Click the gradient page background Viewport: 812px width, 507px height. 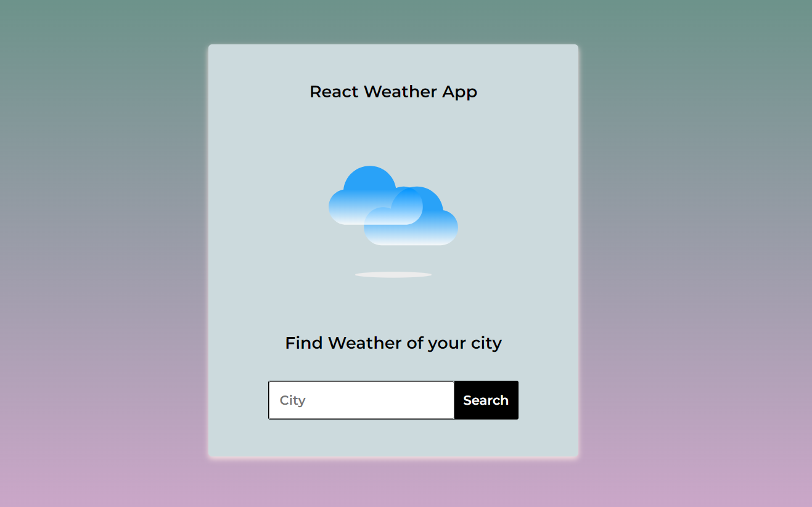[92, 246]
